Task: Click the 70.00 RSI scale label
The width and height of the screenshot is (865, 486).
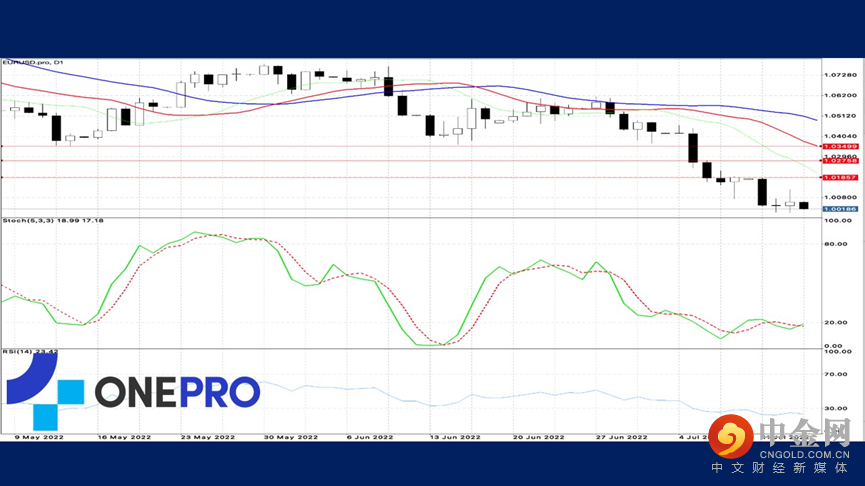Action: tap(836, 374)
